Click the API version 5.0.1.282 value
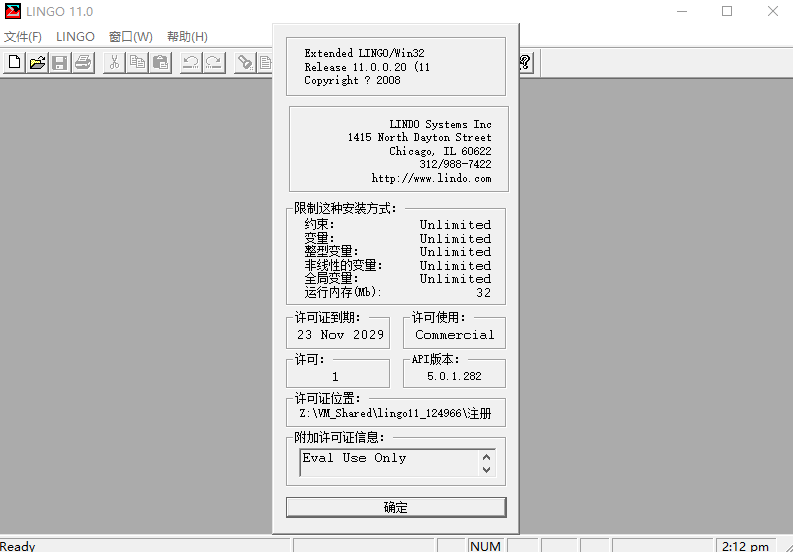This screenshot has height=552, width=793. [454, 376]
